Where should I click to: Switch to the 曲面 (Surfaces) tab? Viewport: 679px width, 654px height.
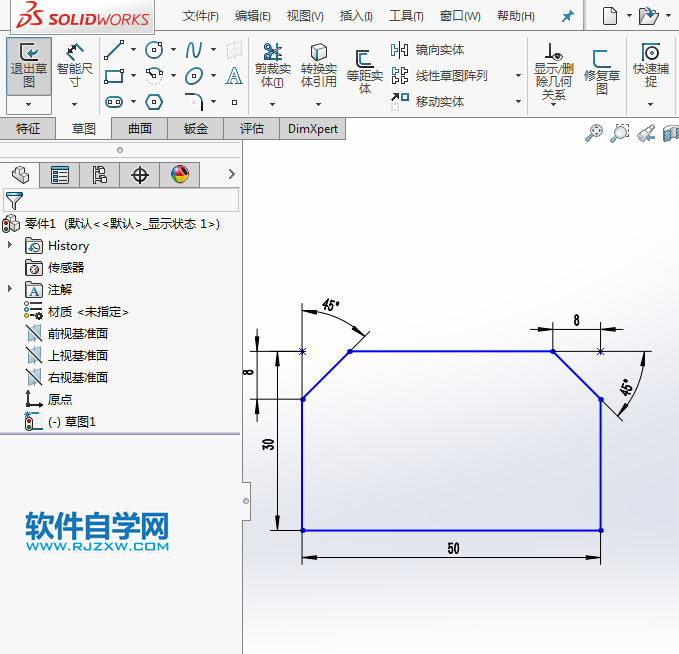pyautogui.click(x=140, y=129)
